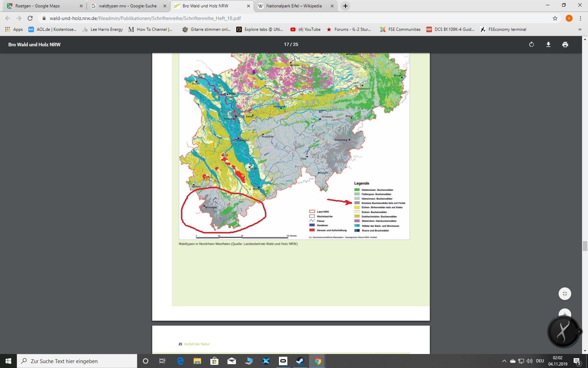Rotate the PDF page clockwise
The width and height of the screenshot is (588, 368).
coord(532,45)
